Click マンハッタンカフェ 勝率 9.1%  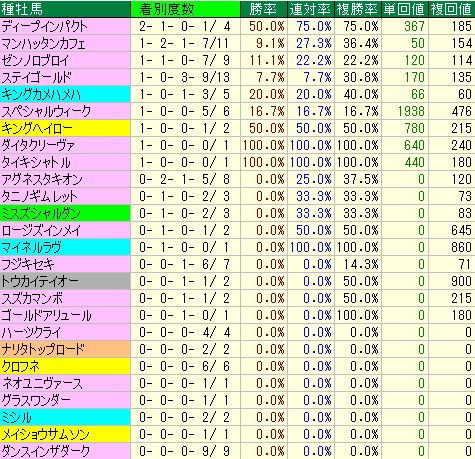point(270,43)
